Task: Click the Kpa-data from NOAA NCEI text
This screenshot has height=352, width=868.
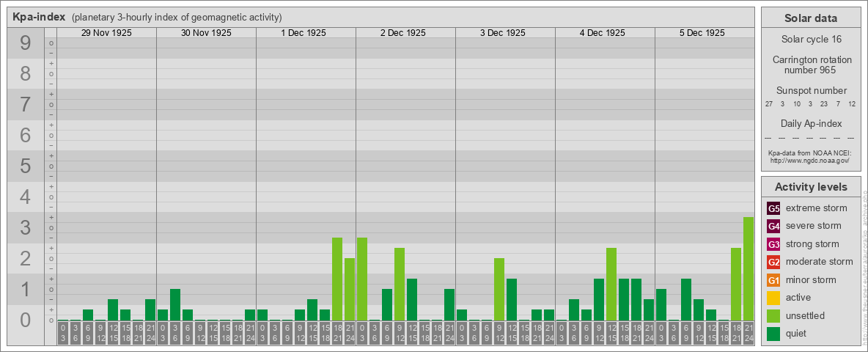Action: 809,153
